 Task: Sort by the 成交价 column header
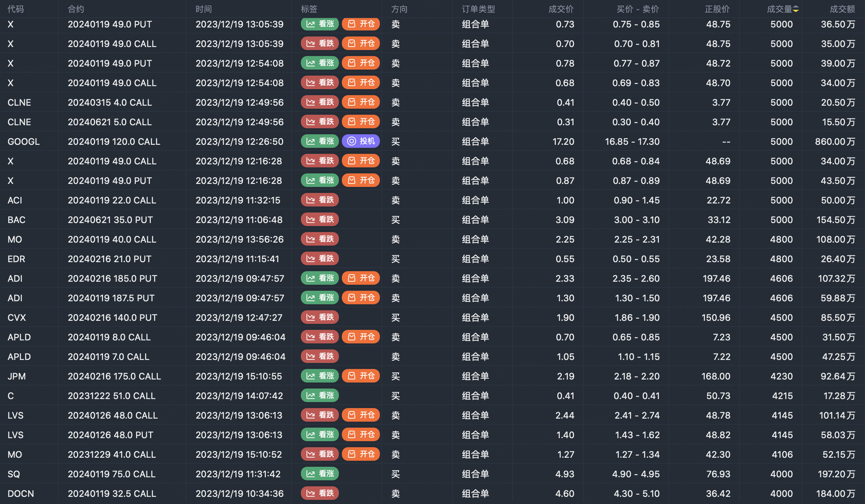561,9
